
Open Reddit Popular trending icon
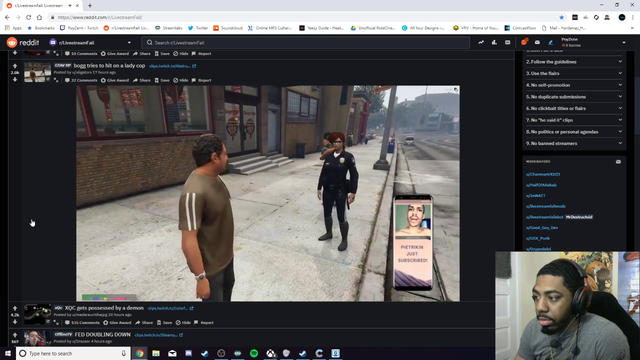click(481, 42)
